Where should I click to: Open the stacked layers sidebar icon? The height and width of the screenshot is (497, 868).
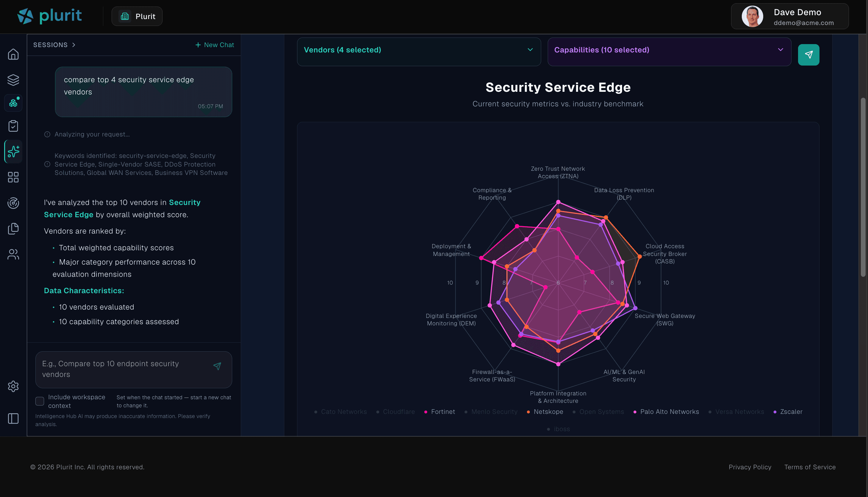pyautogui.click(x=13, y=80)
